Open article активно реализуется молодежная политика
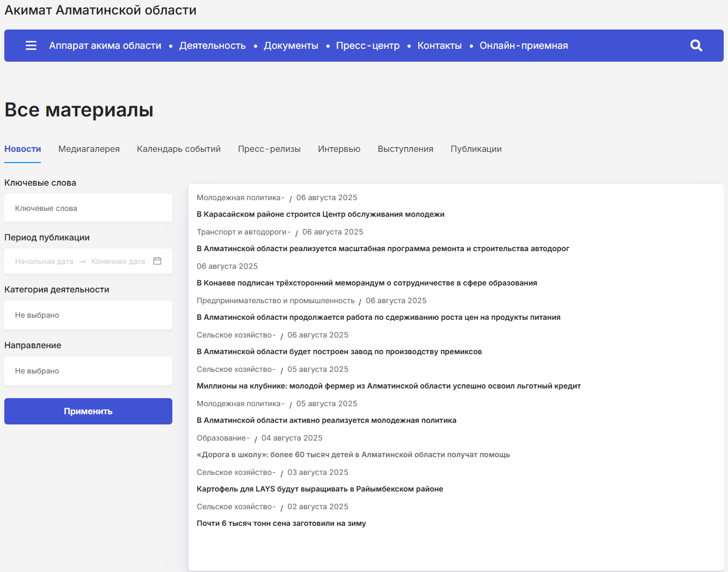Viewport: 728px width, 572px height. click(x=326, y=420)
